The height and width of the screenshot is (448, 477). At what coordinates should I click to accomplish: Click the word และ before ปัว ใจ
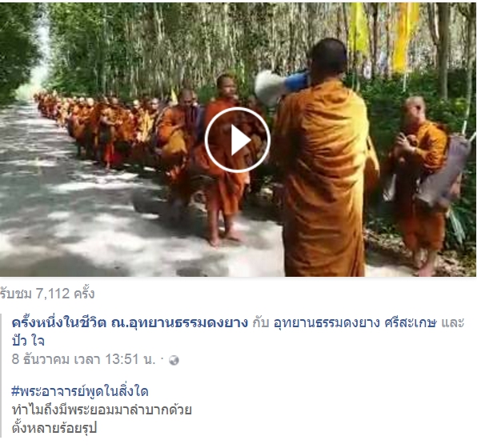pyautogui.click(x=452, y=322)
